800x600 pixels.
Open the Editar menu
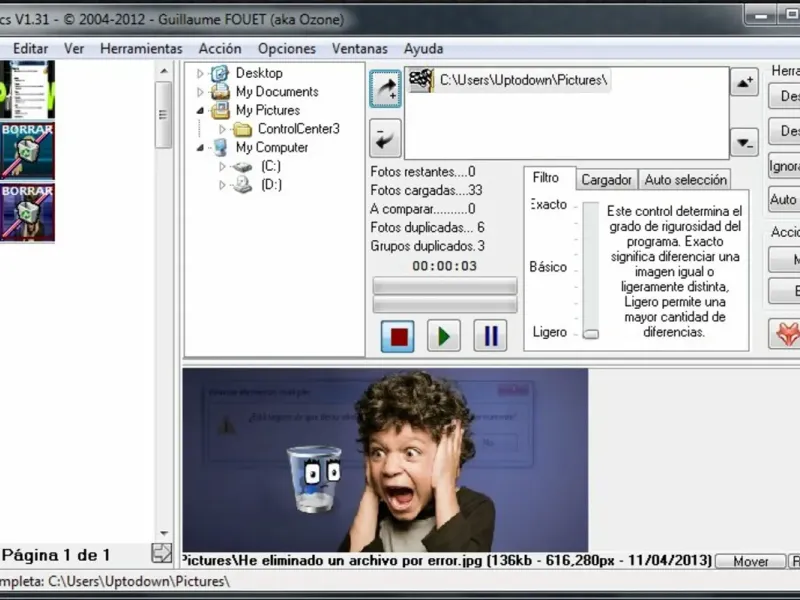pyautogui.click(x=31, y=49)
